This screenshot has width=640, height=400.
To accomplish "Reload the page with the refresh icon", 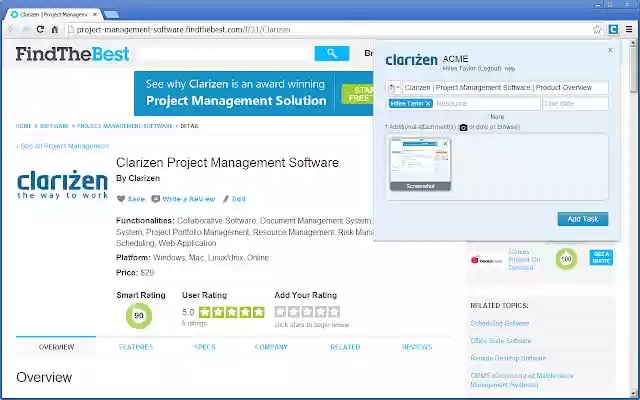I will [x=40, y=29].
